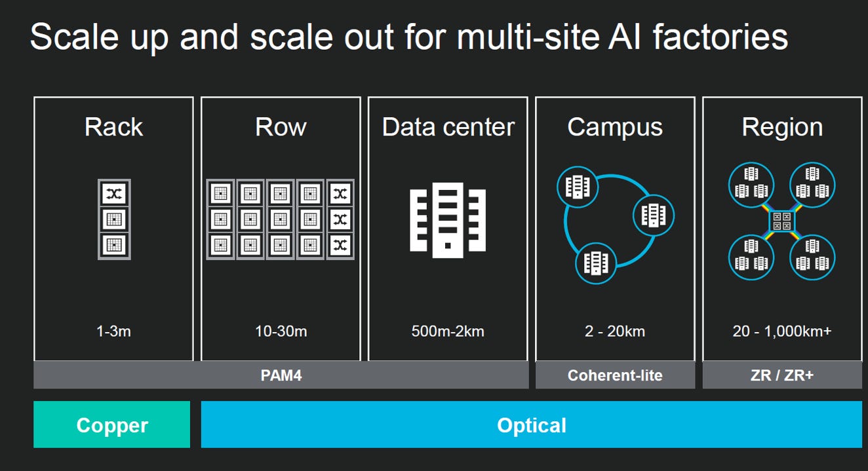
Task: Click the "2 - 20km" distance label
Action: 615,331
